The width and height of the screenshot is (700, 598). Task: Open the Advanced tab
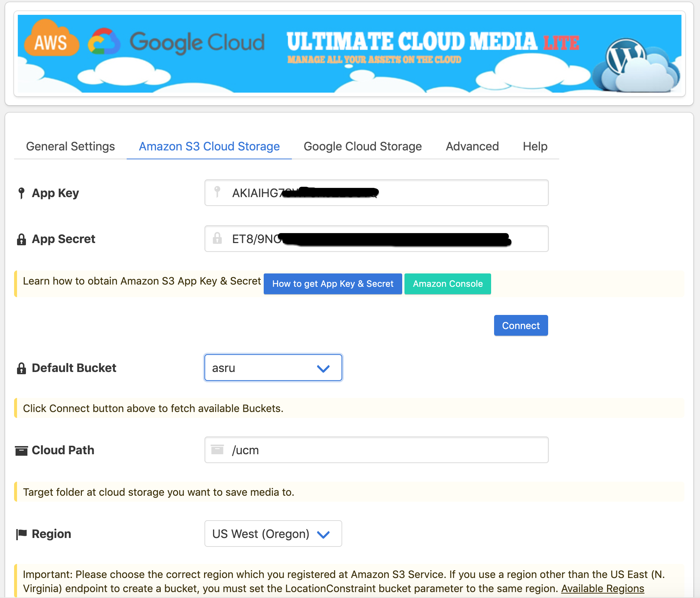pos(472,146)
